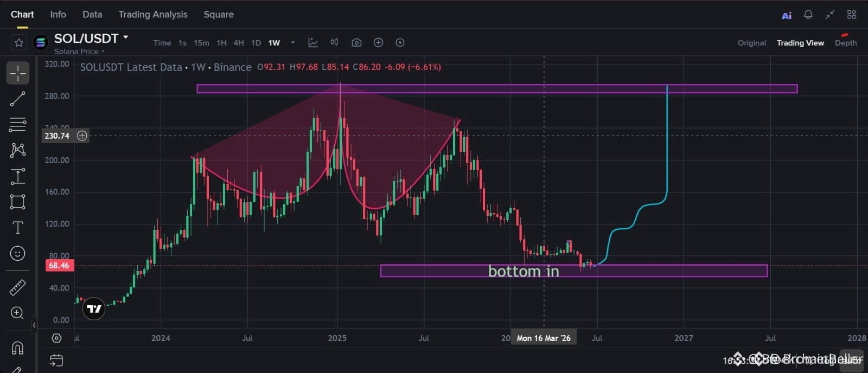Select the 1H timeframe
The width and height of the screenshot is (868, 373).
(221, 43)
